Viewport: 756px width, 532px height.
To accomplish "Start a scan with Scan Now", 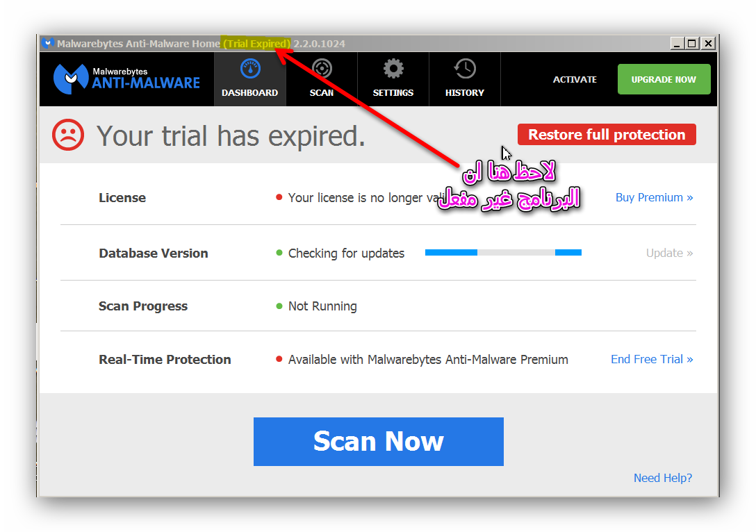I will [379, 442].
